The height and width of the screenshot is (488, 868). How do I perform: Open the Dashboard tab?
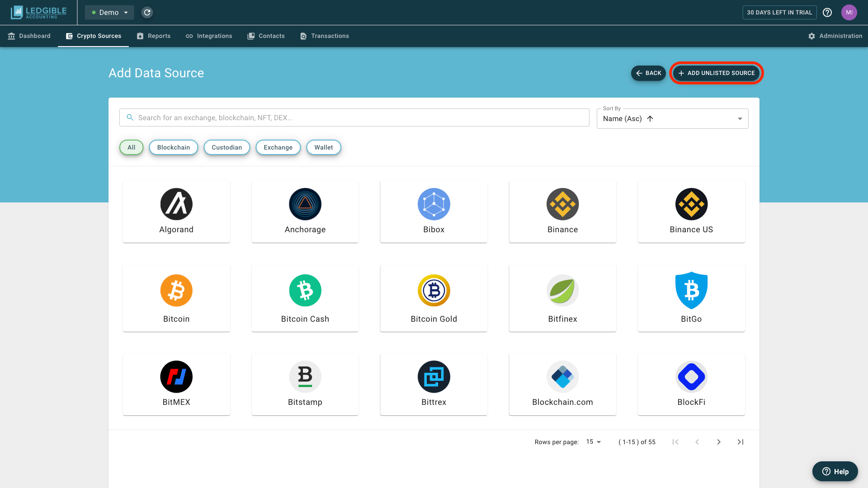(x=29, y=36)
